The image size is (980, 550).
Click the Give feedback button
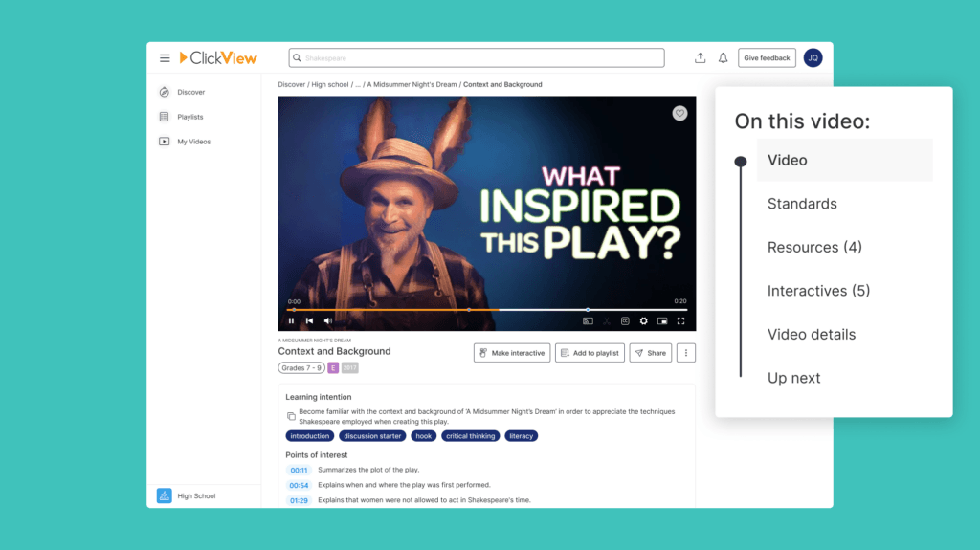point(767,58)
